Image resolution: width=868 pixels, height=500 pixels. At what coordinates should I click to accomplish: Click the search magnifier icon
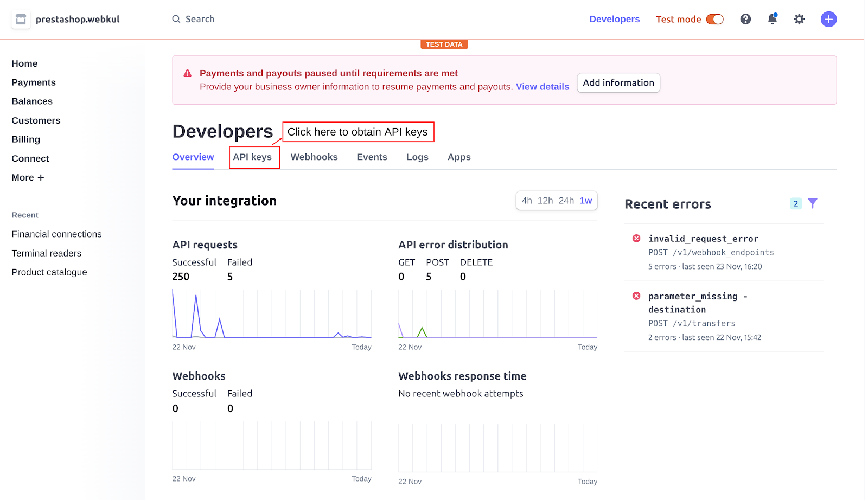pos(176,19)
